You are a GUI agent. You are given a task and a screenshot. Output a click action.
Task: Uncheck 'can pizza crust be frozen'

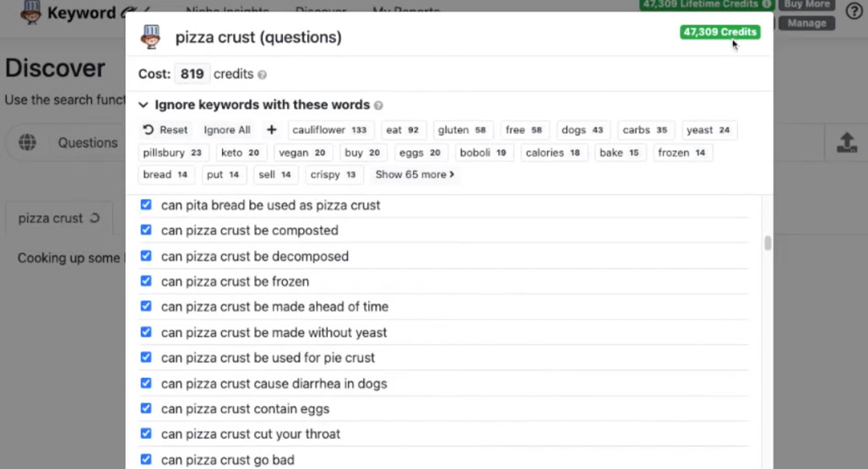(145, 281)
